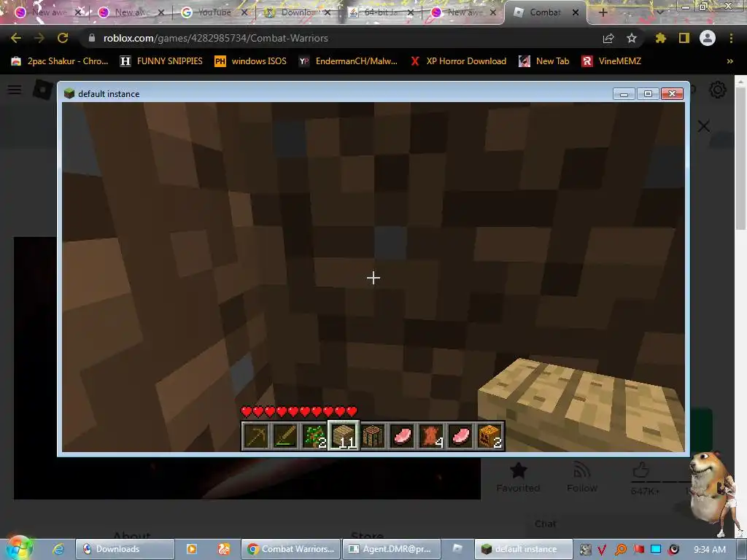The width and height of the screenshot is (747, 560).
Task: Open tab search dropdown arrow
Action: click(659, 12)
